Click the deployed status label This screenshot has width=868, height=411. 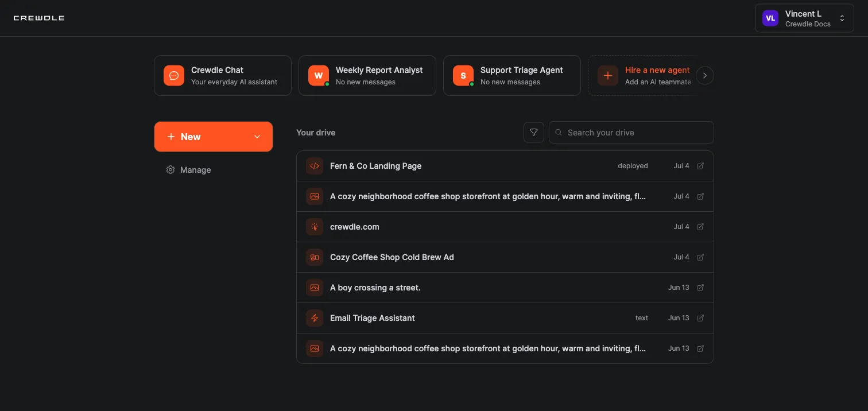coord(633,166)
